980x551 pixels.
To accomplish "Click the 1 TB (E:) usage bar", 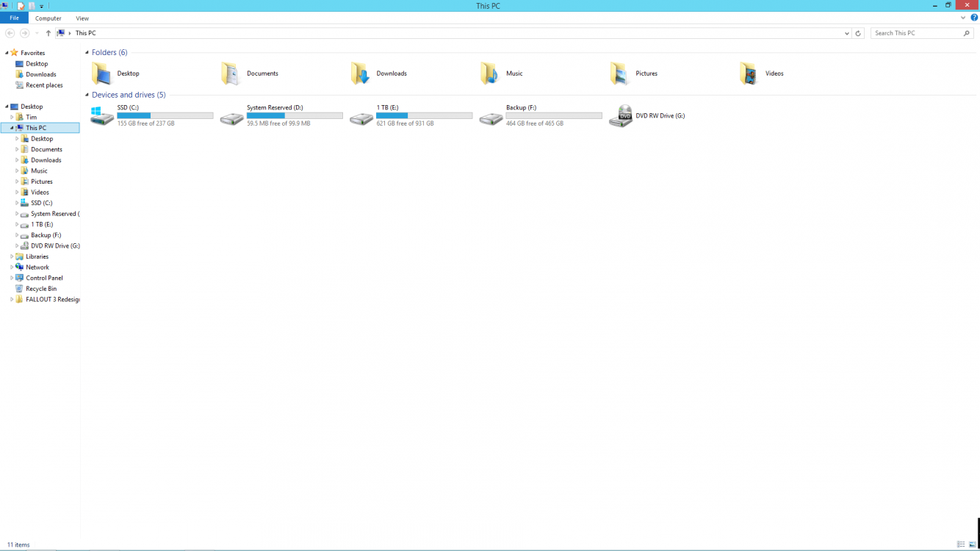I will pos(425,115).
